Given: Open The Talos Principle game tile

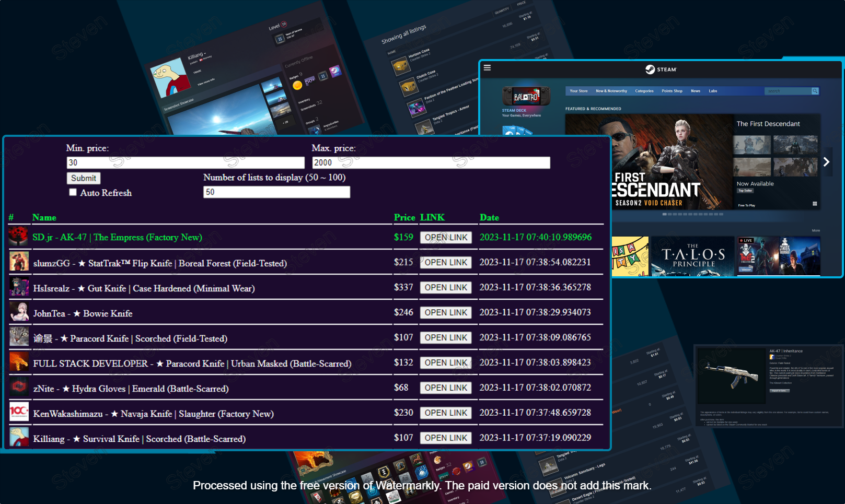Looking at the screenshot, I should pos(692,256).
